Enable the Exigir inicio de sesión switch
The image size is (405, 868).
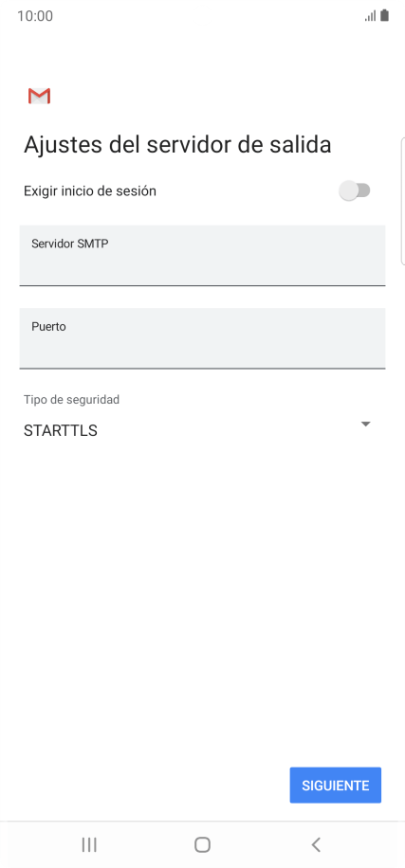(x=355, y=191)
